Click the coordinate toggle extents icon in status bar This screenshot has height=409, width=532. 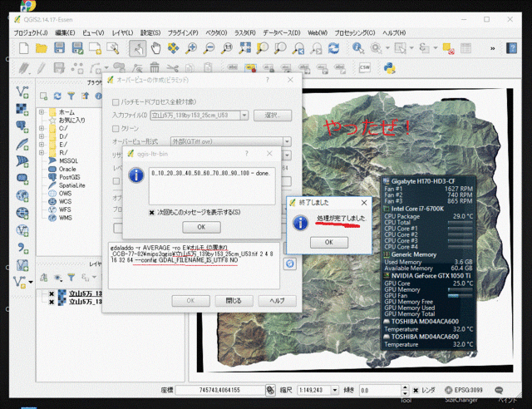[x=270, y=390]
